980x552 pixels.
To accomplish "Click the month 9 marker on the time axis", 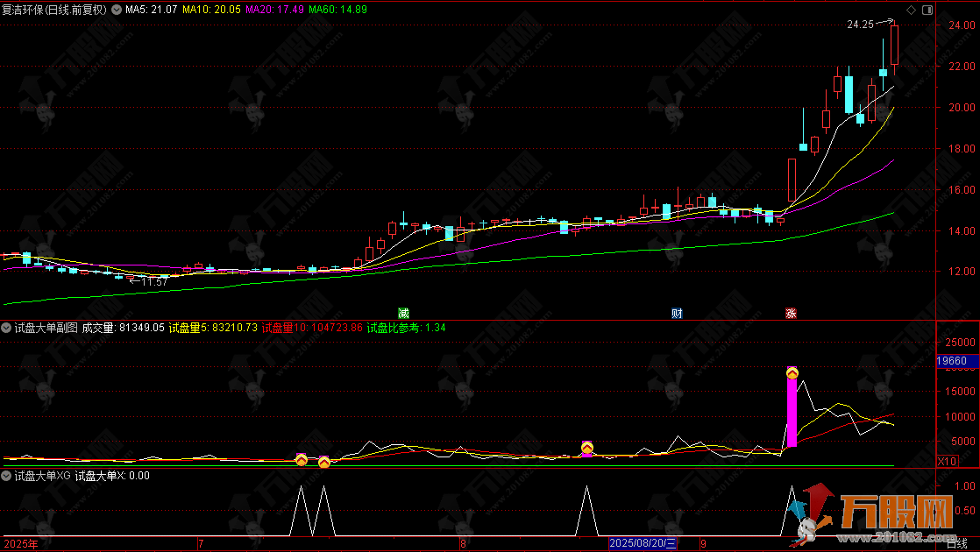I will [703, 544].
